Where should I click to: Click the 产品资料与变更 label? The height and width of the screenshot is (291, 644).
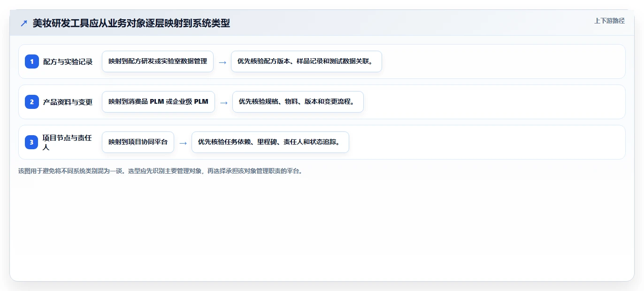(x=68, y=102)
